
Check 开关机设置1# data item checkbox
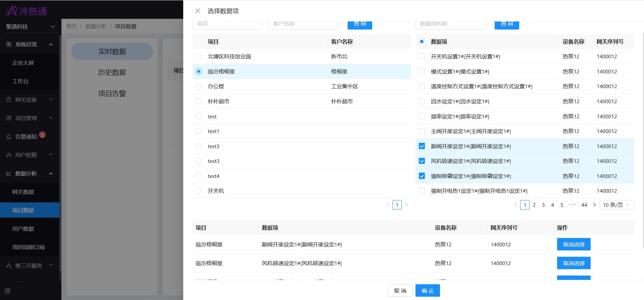tap(422, 57)
